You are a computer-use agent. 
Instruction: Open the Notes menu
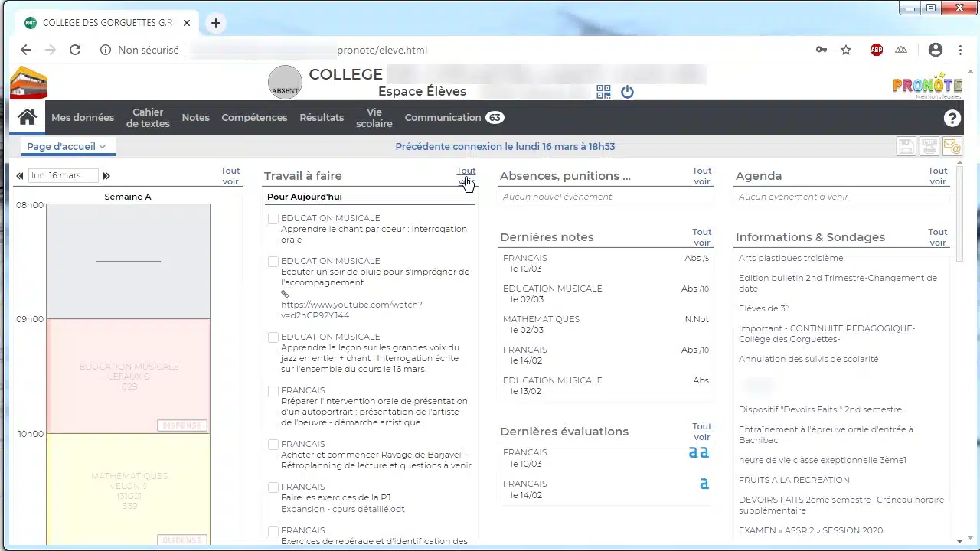(x=195, y=118)
